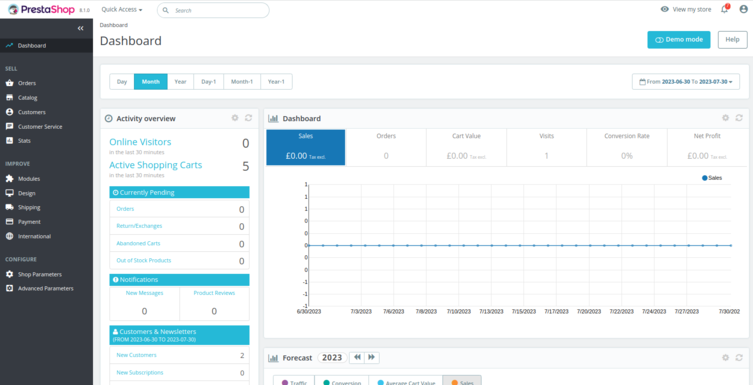Click the View my store eye icon
The width and height of the screenshot is (753, 385).
(x=665, y=9)
